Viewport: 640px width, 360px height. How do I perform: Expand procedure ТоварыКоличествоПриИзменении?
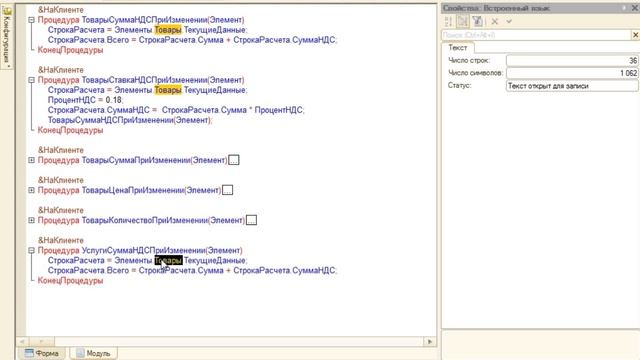31,220
